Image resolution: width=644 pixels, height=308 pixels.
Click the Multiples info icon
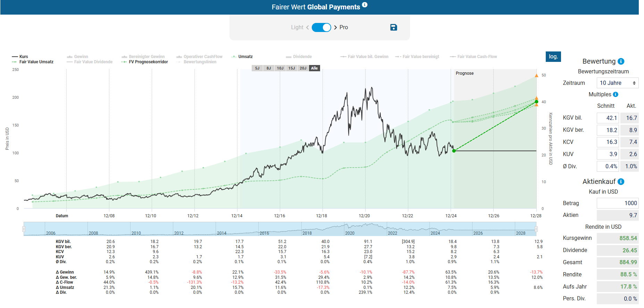[616, 95]
